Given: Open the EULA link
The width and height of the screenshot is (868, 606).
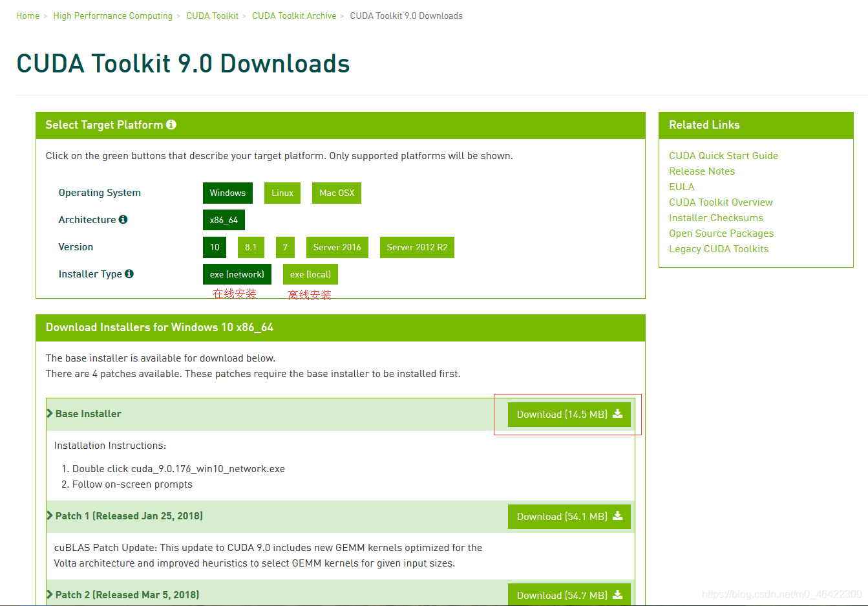Looking at the screenshot, I should pyautogui.click(x=682, y=187).
